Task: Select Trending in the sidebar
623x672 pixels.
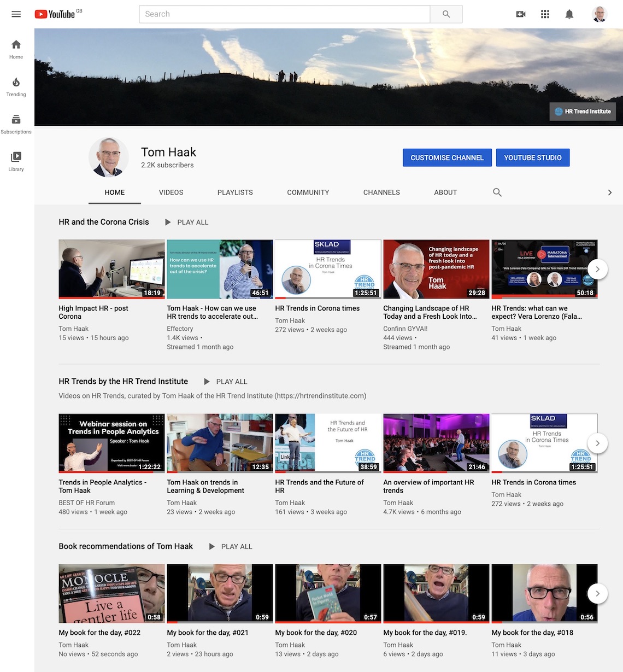Action: tap(16, 87)
